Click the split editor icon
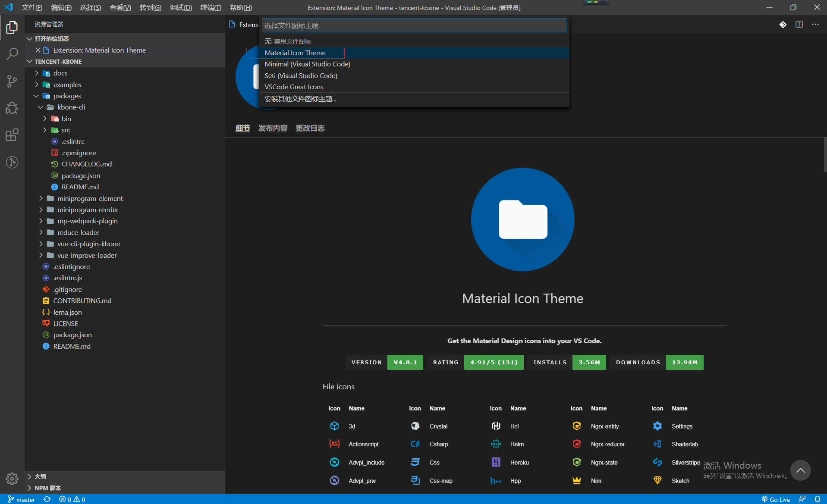Viewport: 827px width, 504px height. (x=799, y=25)
